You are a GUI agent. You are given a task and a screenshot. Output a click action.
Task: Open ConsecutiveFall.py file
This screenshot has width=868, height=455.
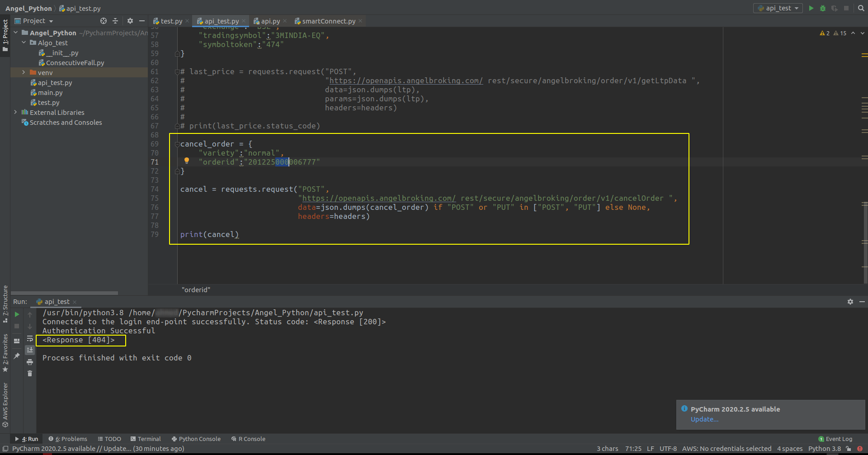click(x=71, y=63)
